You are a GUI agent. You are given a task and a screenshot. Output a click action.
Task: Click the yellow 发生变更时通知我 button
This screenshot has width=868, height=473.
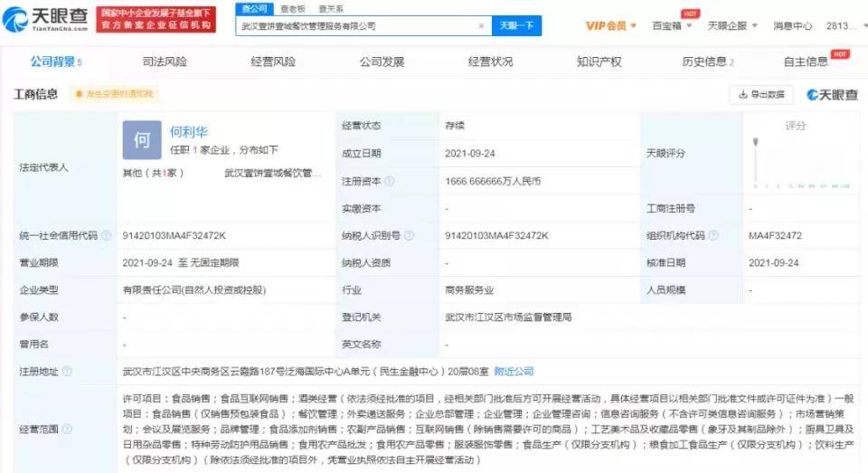coord(114,94)
